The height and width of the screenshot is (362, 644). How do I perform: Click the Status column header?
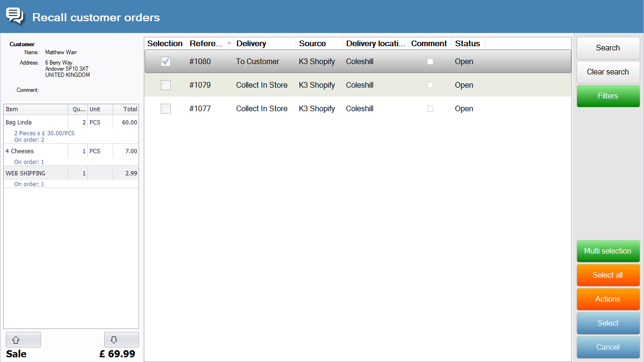[468, 43]
